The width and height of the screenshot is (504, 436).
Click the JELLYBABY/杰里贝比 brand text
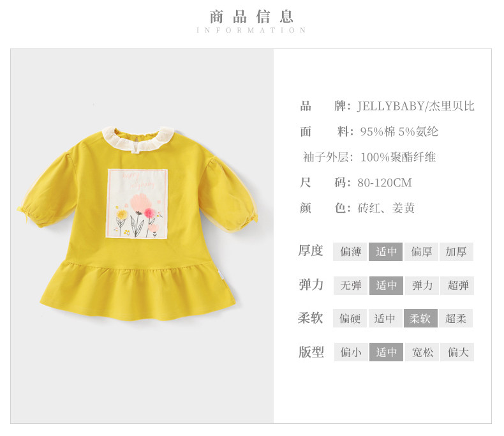tap(415, 106)
